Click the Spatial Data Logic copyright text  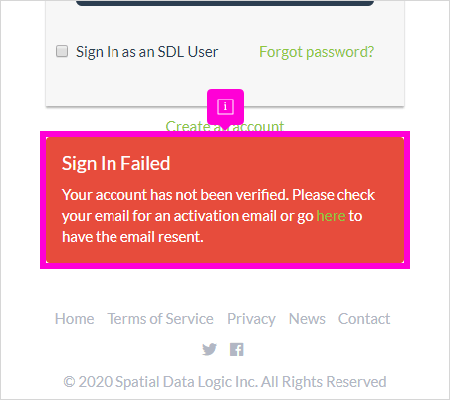point(225,382)
